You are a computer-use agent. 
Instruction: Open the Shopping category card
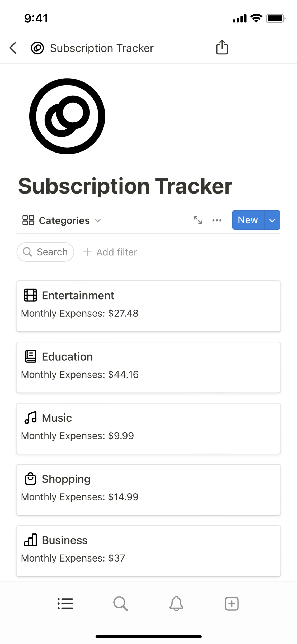(148, 490)
